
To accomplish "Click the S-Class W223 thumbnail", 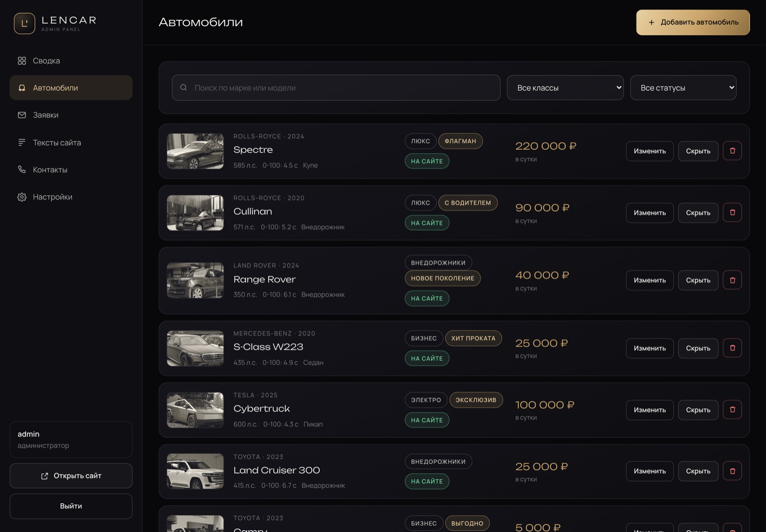I will click(x=195, y=349).
